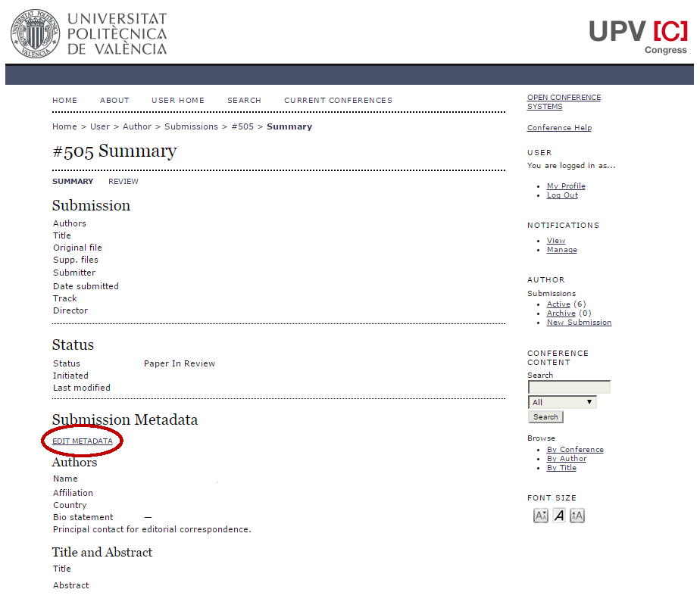Open the Edit Metadata link
Viewport: 700px width, 608px height.
[82, 441]
